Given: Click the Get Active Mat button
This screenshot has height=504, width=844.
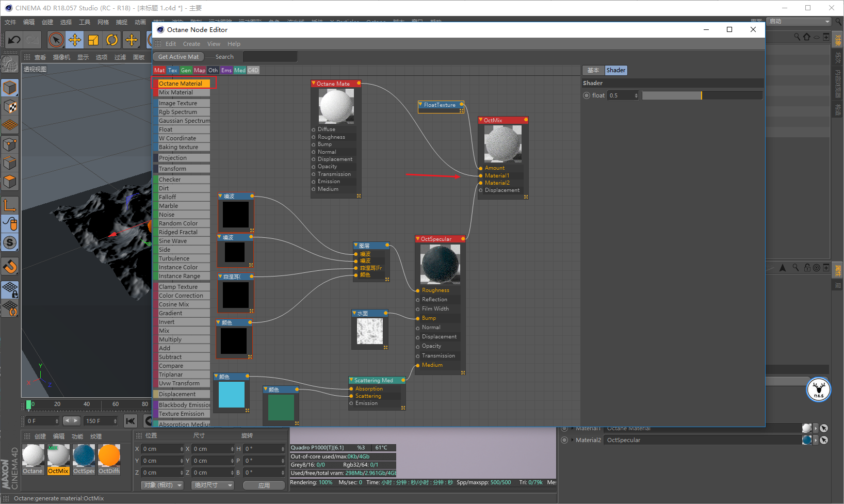Looking at the screenshot, I should (178, 57).
